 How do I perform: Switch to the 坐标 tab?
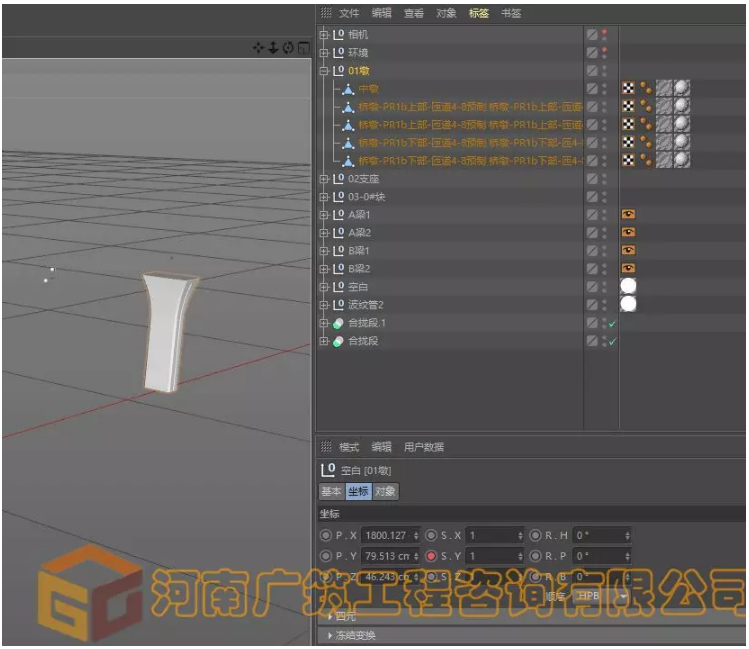tap(358, 491)
